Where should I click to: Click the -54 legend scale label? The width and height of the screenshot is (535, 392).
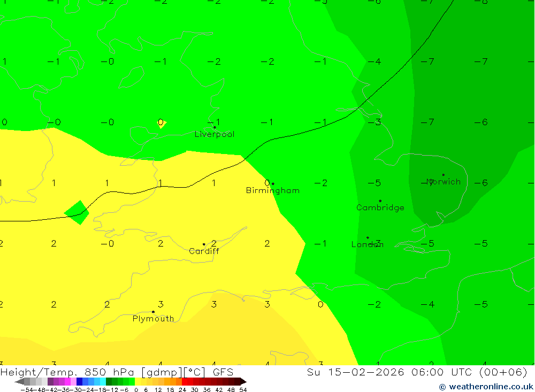coord(27,390)
